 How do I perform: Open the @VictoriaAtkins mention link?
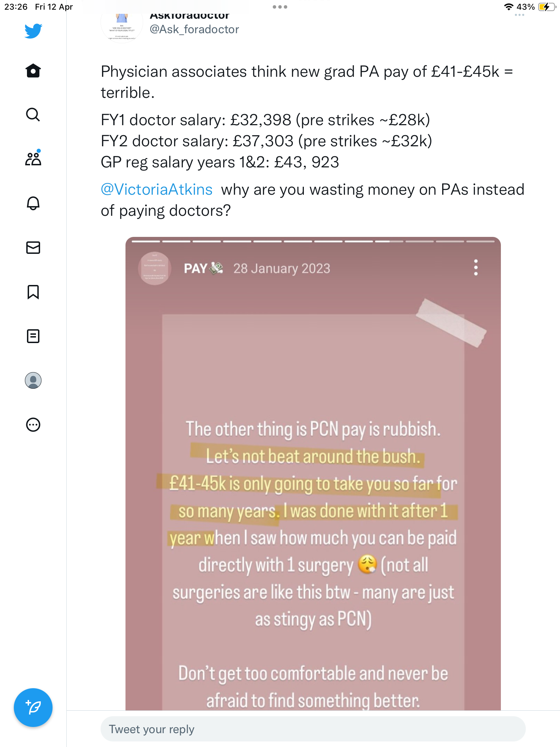(x=157, y=190)
